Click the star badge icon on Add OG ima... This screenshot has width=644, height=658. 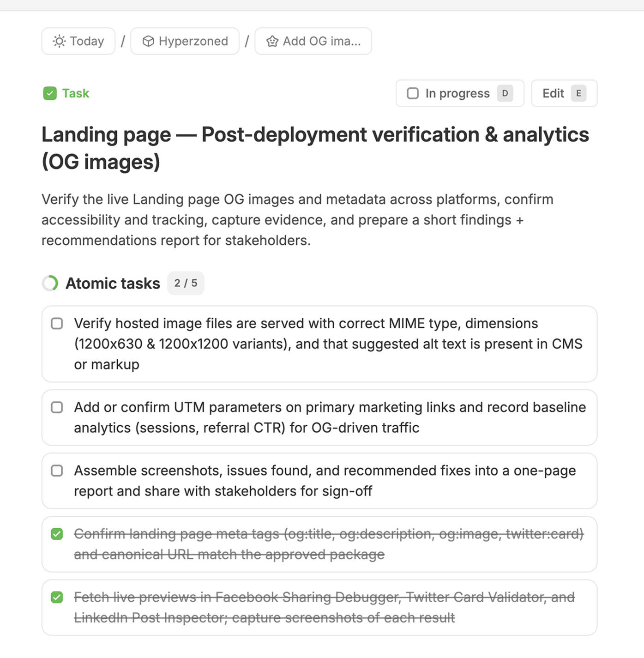click(272, 41)
